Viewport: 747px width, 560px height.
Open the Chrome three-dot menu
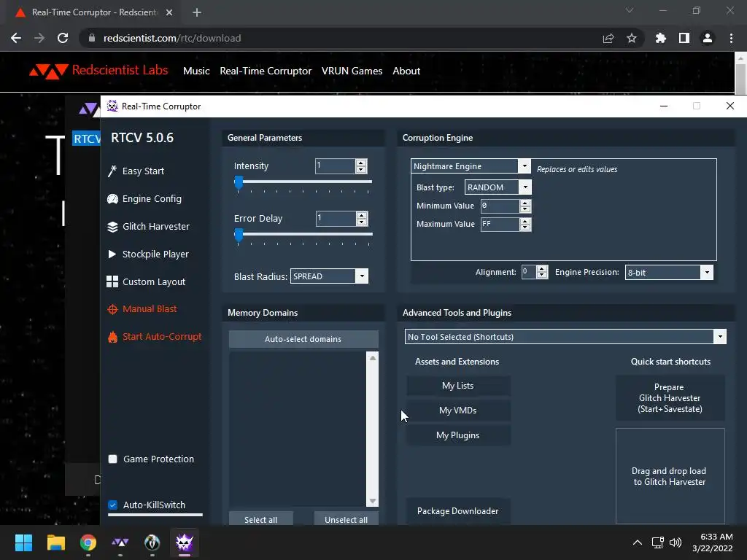pyautogui.click(x=731, y=38)
